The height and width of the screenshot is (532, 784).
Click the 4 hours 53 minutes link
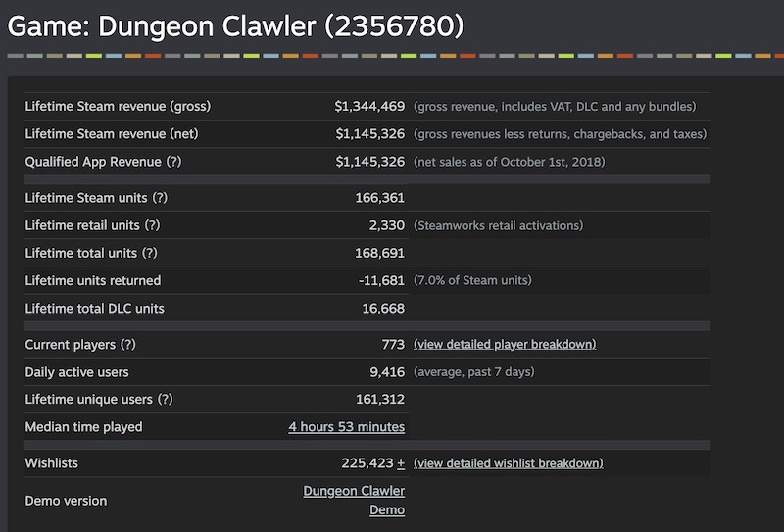point(346,427)
